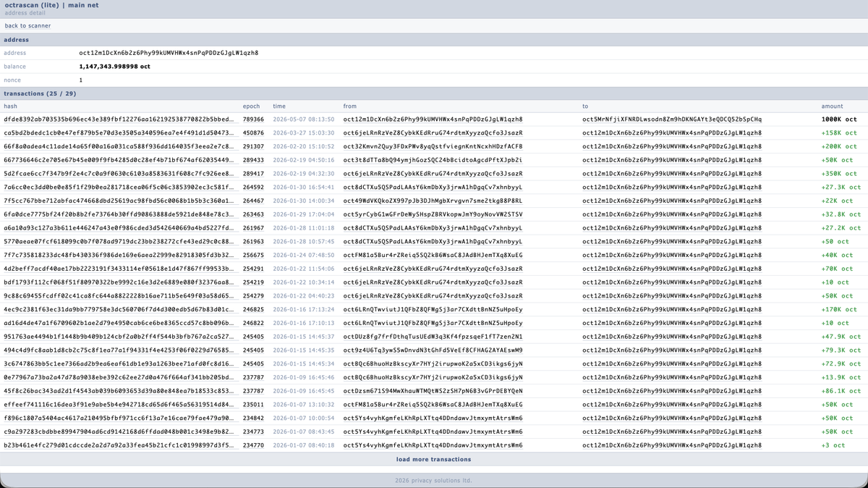Open transaction hash starting 951763ae4494
The width and height of the screenshot is (868, 488).
point(119,337)
